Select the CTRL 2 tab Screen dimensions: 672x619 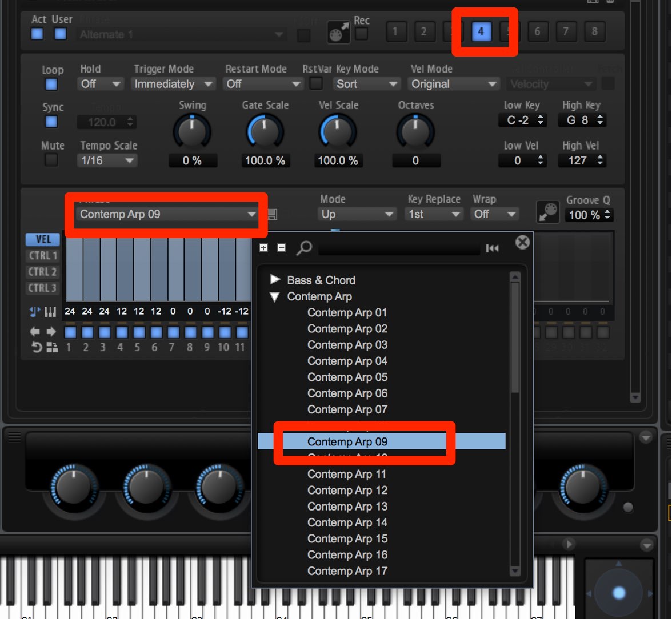point(43,272)
